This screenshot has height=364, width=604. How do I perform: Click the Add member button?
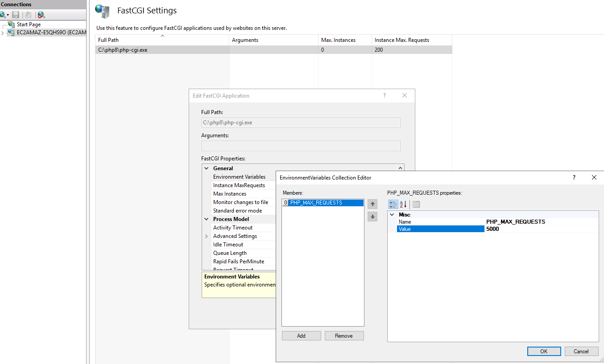(302, 336)
